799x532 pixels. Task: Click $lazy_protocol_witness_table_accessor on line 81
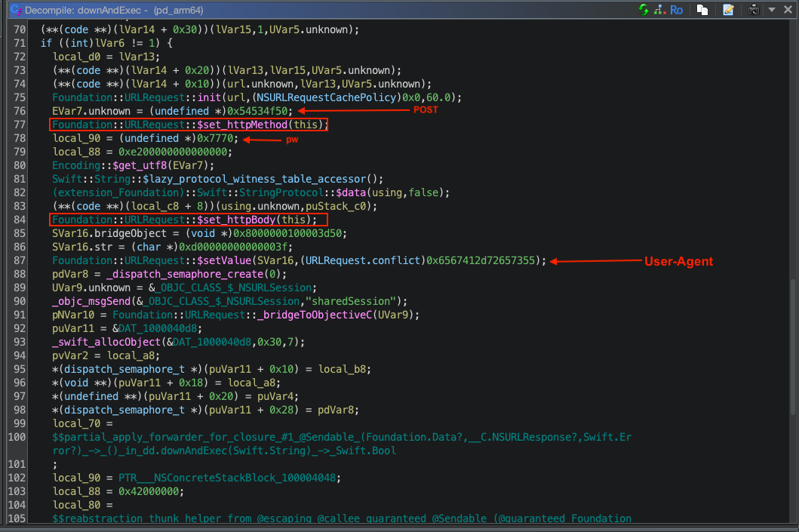pyautogui.click(x=254, y=179)
